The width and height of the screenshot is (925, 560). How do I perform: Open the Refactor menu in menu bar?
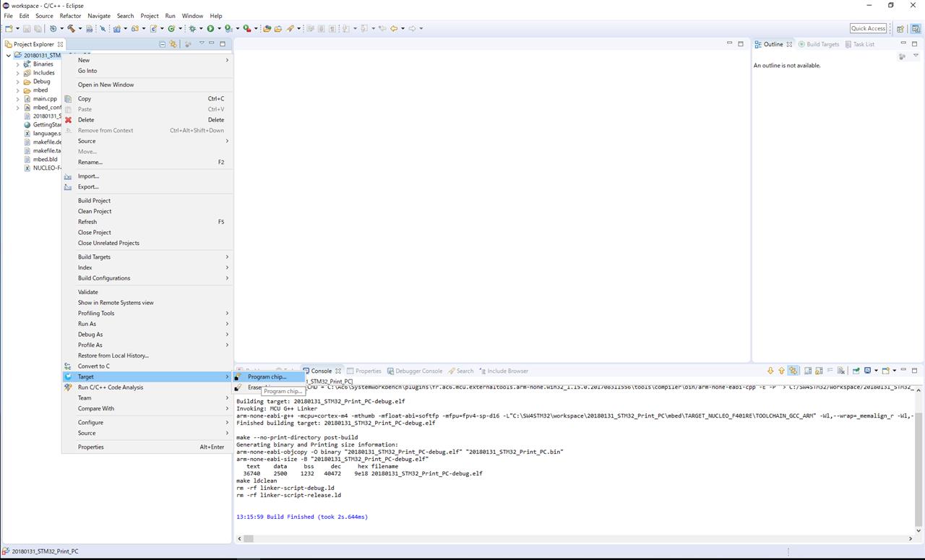pos(70,15)
